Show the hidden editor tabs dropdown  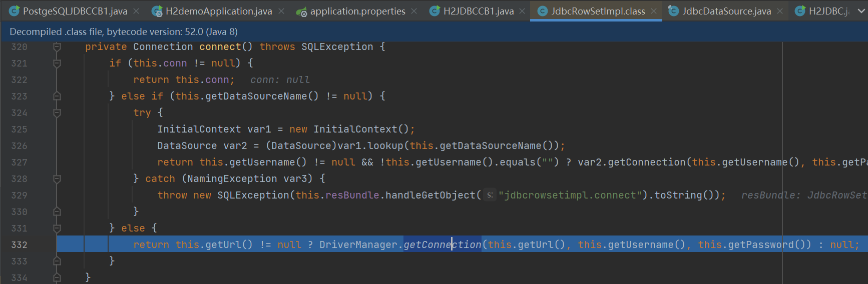point(861,11)
